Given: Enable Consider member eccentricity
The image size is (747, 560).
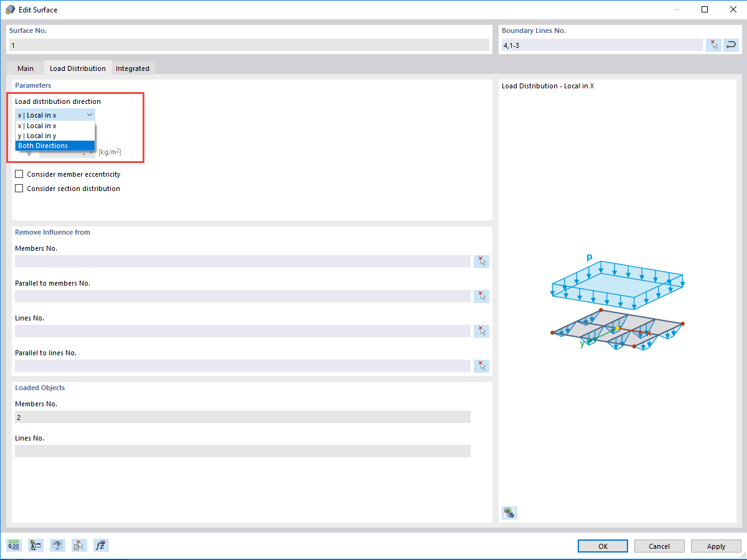Looking at the screenshot, I should (19, 174).
